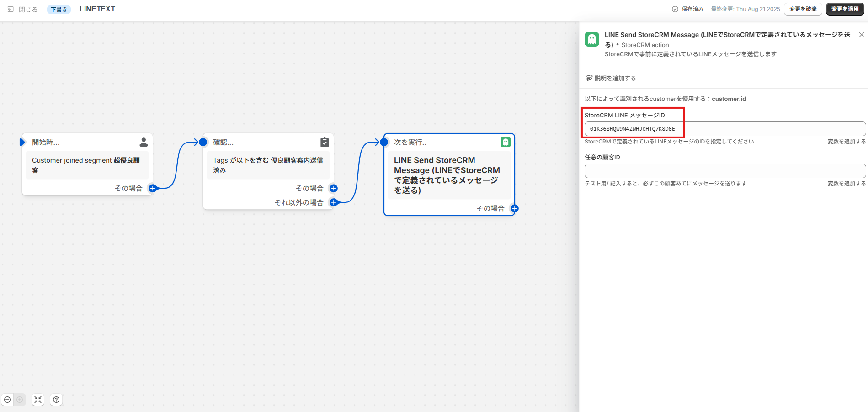The height and width of the screenshot is (412, 868).
Task: Click 最終変更 Thu Aug 21 2025 text
Action: click(746, 9)
